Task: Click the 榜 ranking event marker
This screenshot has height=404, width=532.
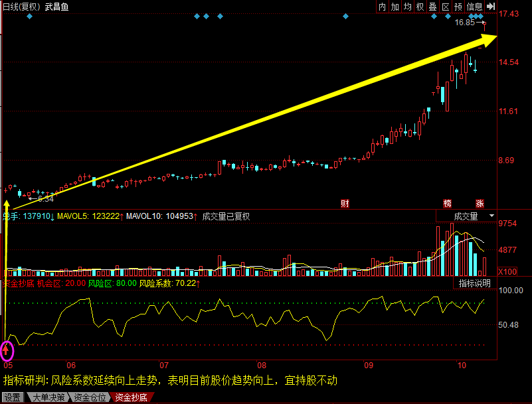Action: 448,203
